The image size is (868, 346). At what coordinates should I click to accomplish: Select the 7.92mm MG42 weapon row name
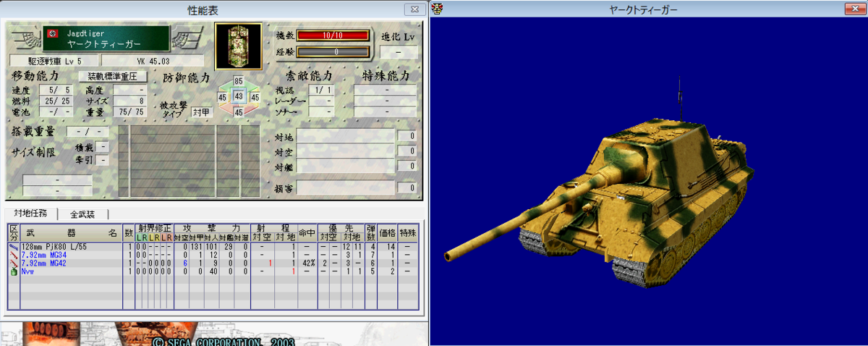coord(45,263)
